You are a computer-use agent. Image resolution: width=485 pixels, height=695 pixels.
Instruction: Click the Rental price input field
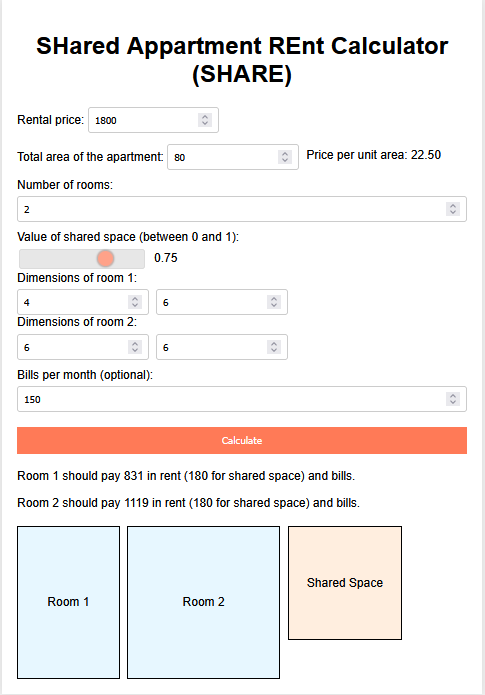tap(153, 120)
